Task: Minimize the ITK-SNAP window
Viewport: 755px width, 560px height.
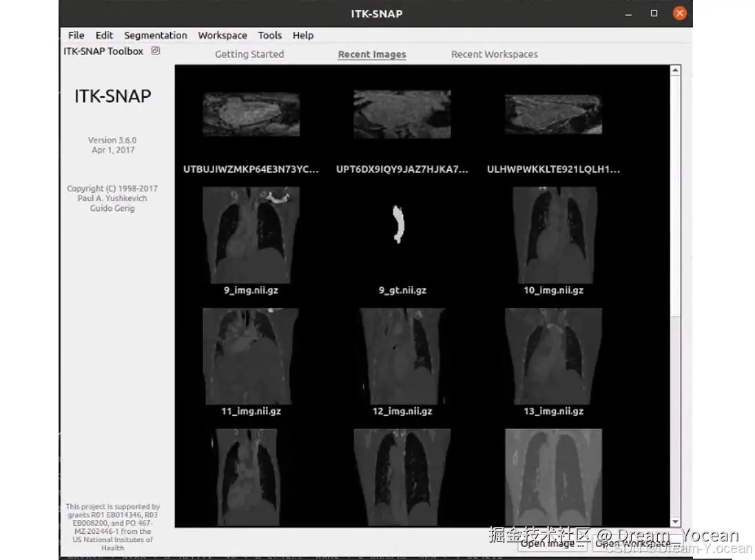Action: click(x=628, y=14)
